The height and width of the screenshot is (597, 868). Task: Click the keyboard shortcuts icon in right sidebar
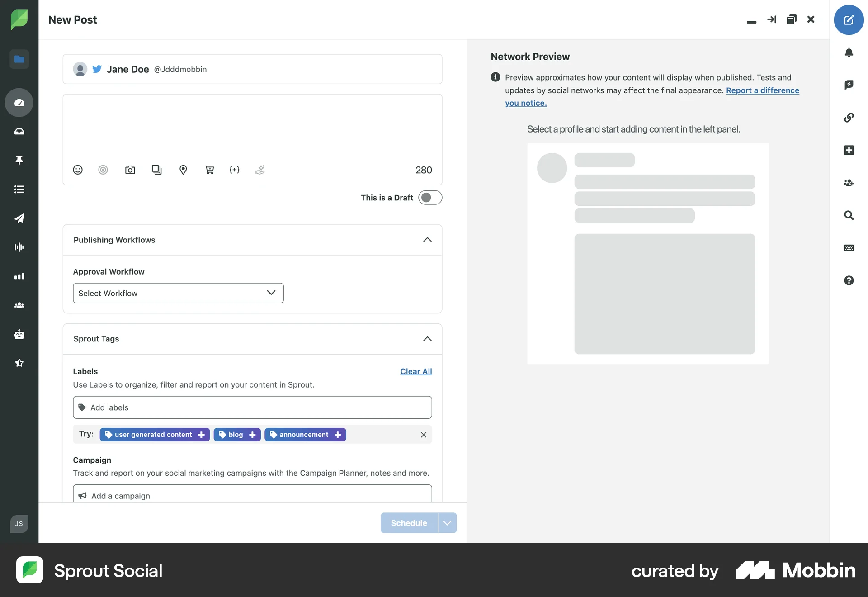point(849,248)
